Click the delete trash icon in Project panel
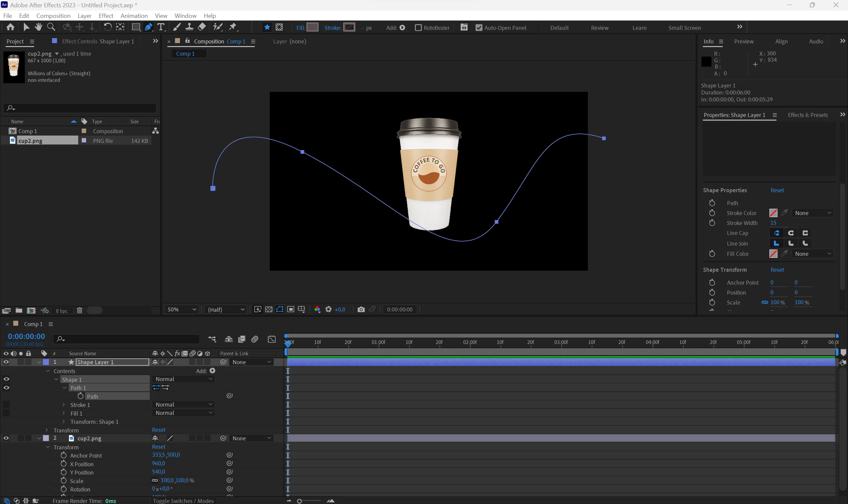848x504 pixels. (x=80, y=310)
